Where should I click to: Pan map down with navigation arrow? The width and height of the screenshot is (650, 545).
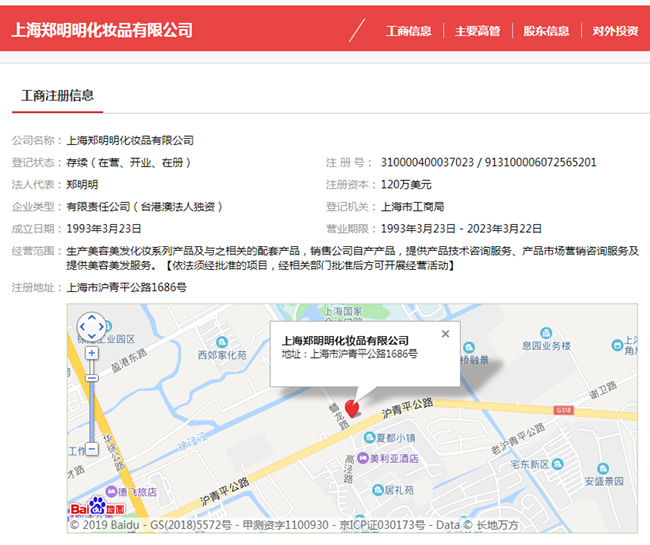(x=92, y=336)
